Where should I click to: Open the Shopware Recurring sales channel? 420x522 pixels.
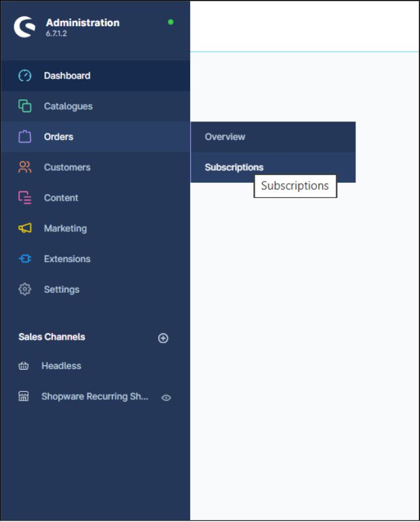[x=95, y=397]
